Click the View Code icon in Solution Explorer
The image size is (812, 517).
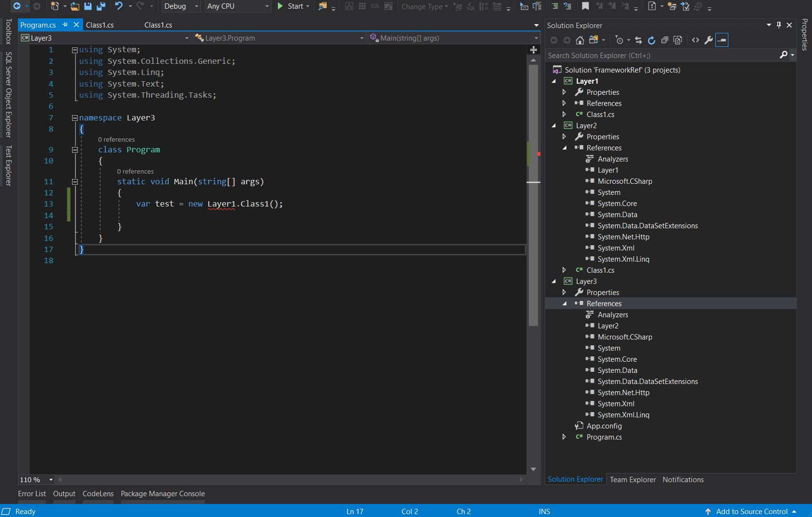(696, 40)
